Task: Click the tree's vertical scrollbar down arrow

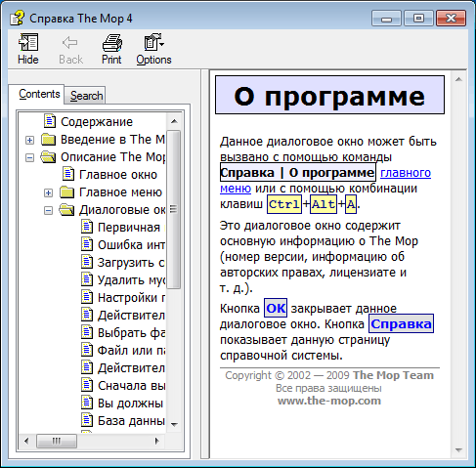Action: tap(174, 424)
